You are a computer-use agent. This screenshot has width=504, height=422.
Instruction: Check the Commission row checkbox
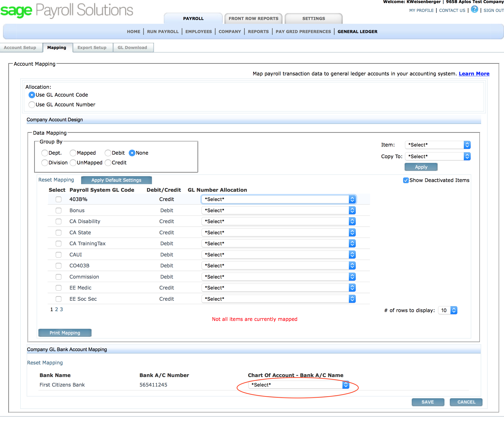[x=59, y=277]
